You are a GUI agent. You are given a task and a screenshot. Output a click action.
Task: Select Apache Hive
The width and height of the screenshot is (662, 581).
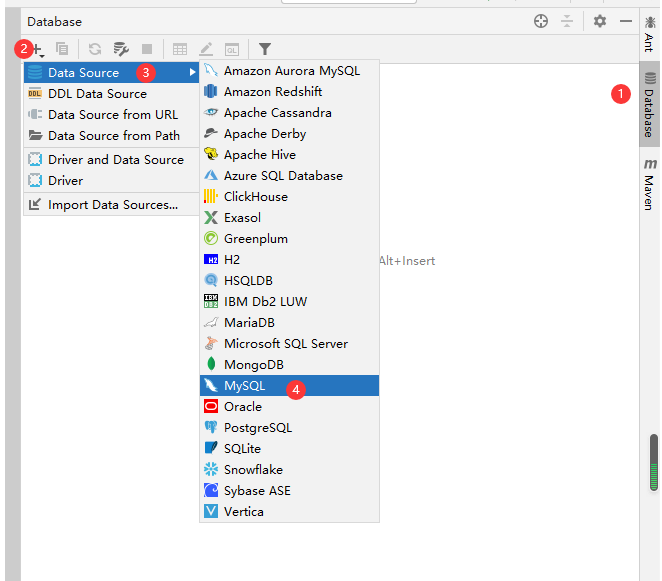click(x=289, y=155)
